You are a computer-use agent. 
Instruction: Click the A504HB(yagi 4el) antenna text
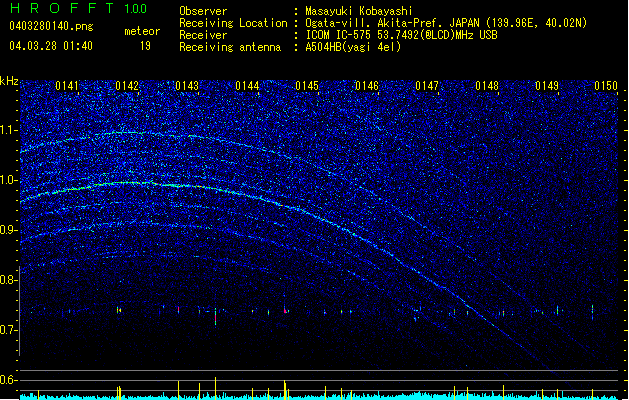[353, 47]
